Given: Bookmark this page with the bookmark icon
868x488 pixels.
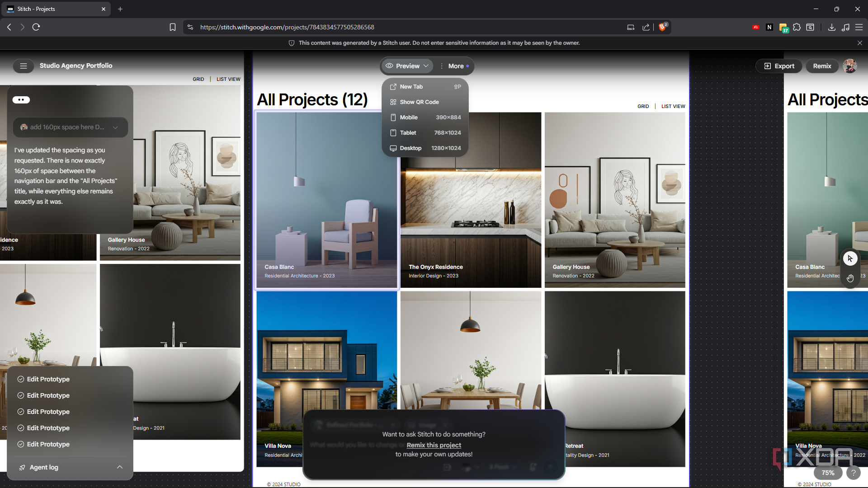Looking at the screenshot, I should pyautogui.click(x=173, y=27).
